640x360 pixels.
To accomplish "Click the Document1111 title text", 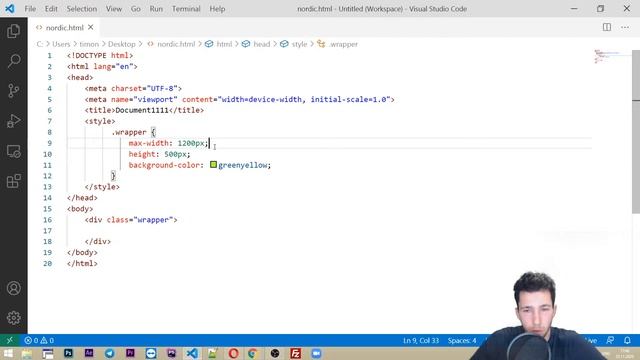I will coord(142,110).
